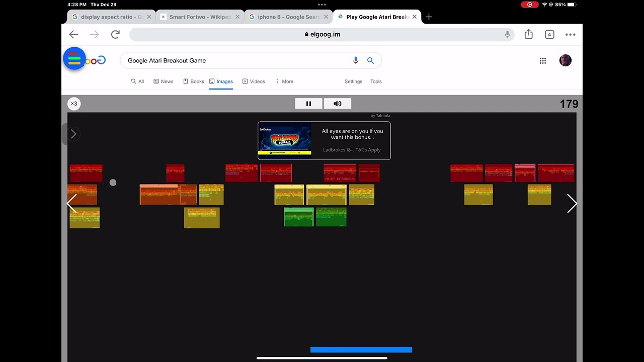Image resolution: width=644 pixels, height=362 pixels.
Task: Expand the More search options
Action: pos(284,81)
